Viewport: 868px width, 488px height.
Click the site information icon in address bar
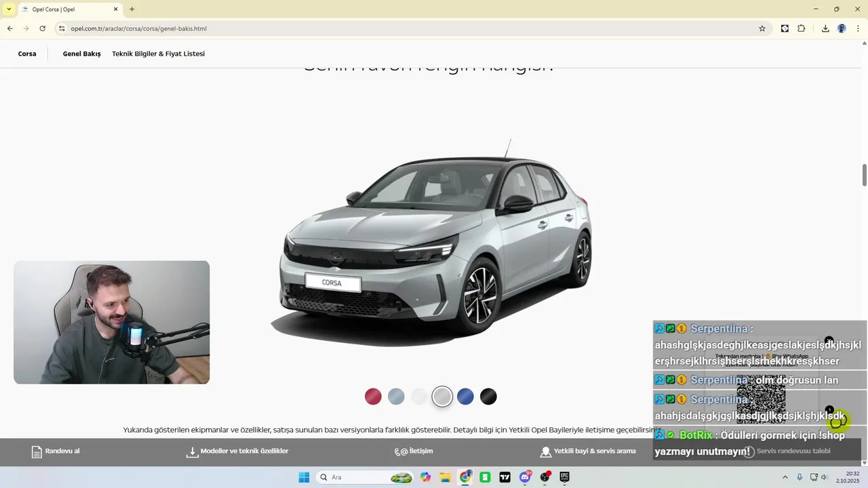click(x=62, y=28)
